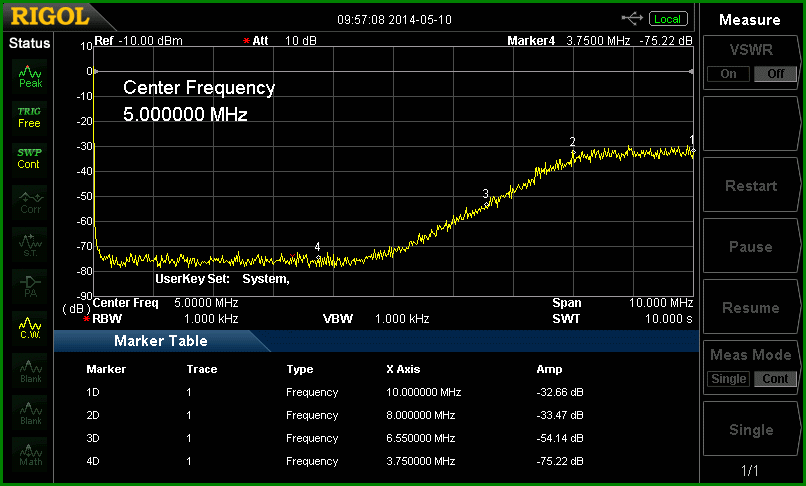Image resolution: width=806 pixels, height=486 pixels.
Task: Click the 6.550000 MHz X Axis cell
Action: click(x=420, y=438)
